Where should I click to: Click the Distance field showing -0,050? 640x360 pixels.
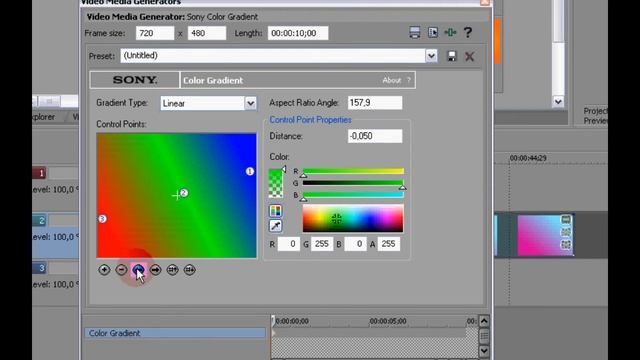(375, 136)
